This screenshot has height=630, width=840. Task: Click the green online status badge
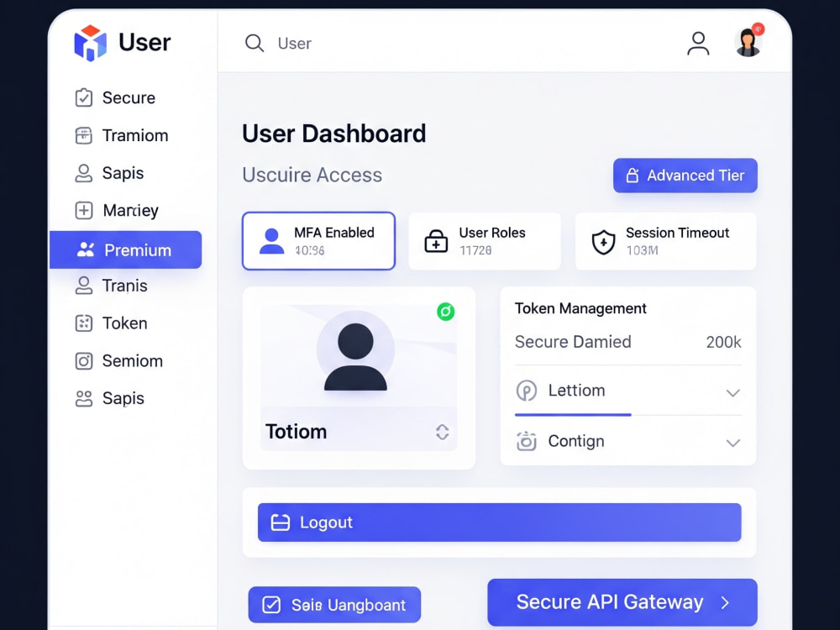446,312
